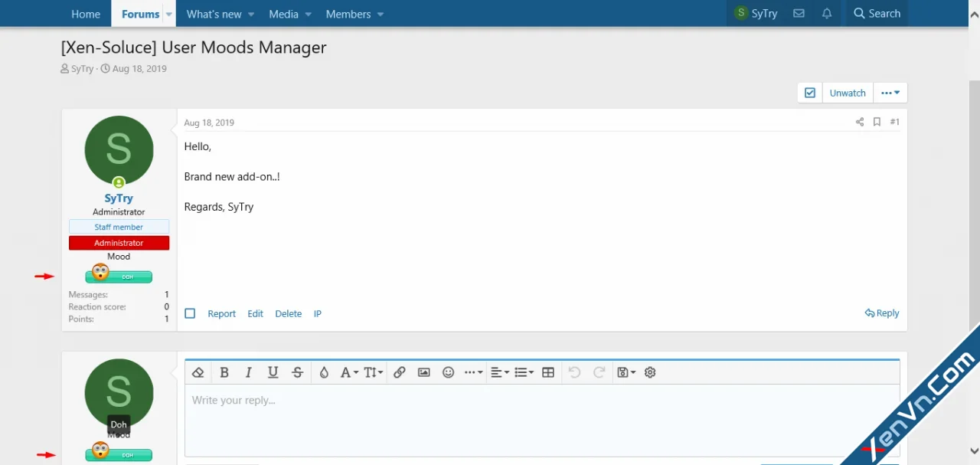
Task: Open SyTry avatar in post #1
Action: tap(119, 150)
